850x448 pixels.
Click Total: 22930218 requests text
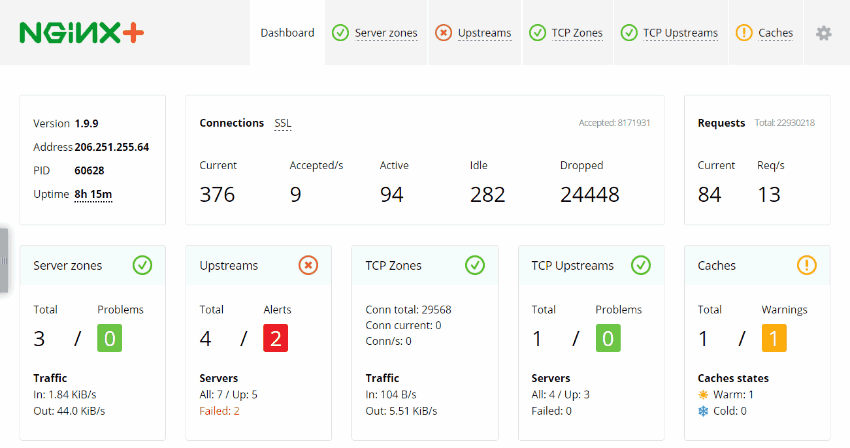[x=785, y=123]
